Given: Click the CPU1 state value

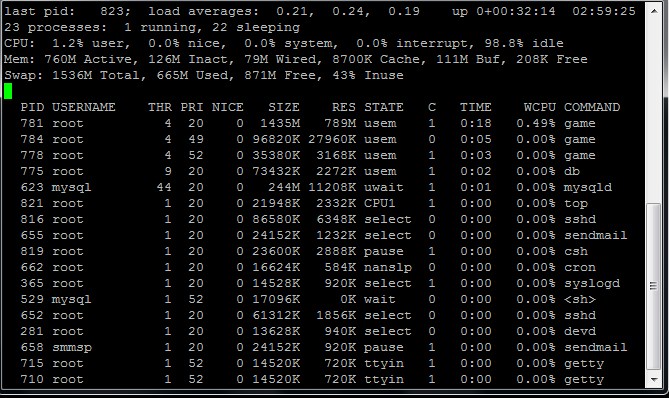Looking at the screenshot, I should (x=380, y=203).
